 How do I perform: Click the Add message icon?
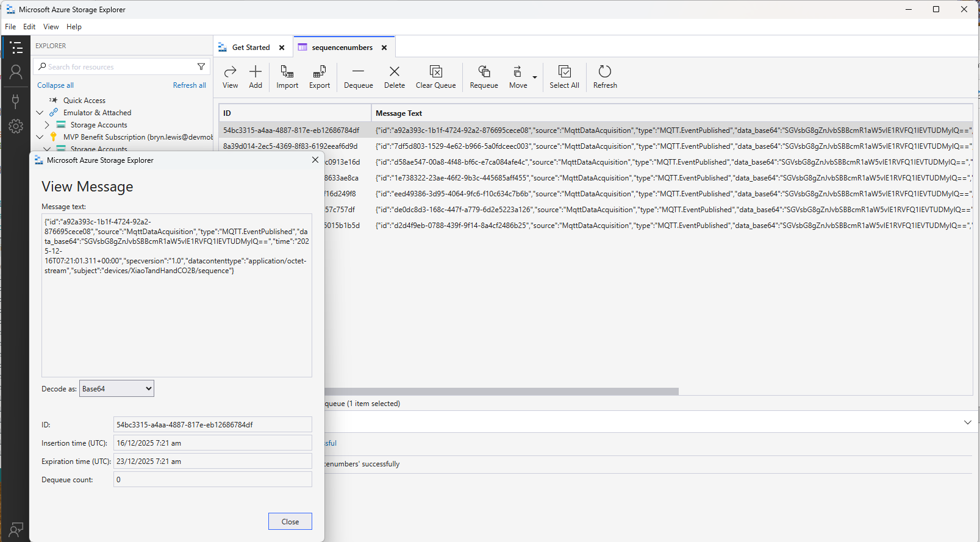(x=256, y=72)
